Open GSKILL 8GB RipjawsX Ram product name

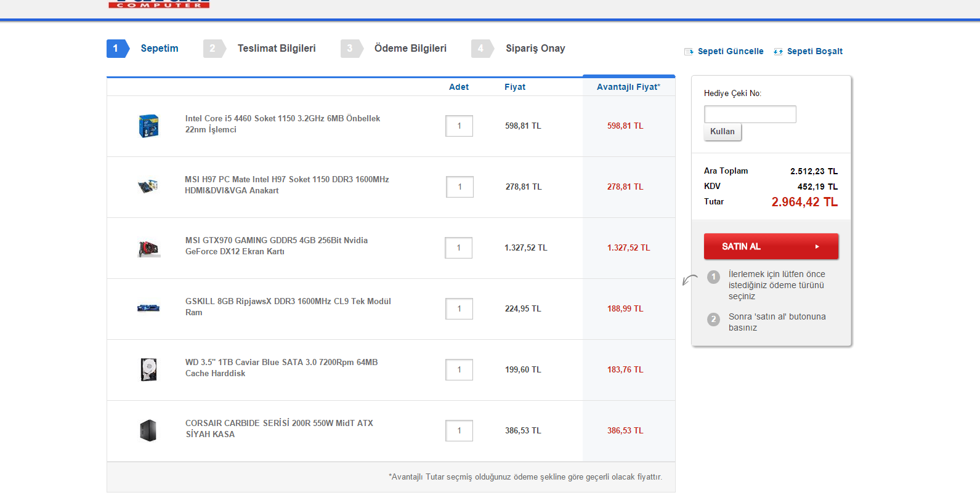tap(288, 307)
